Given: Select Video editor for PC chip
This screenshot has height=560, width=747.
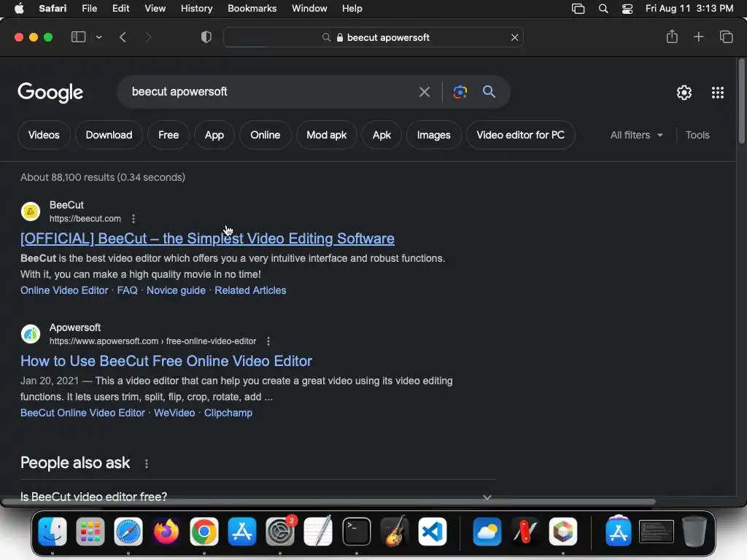Looking at the screenshot, I should coord(521,135).
